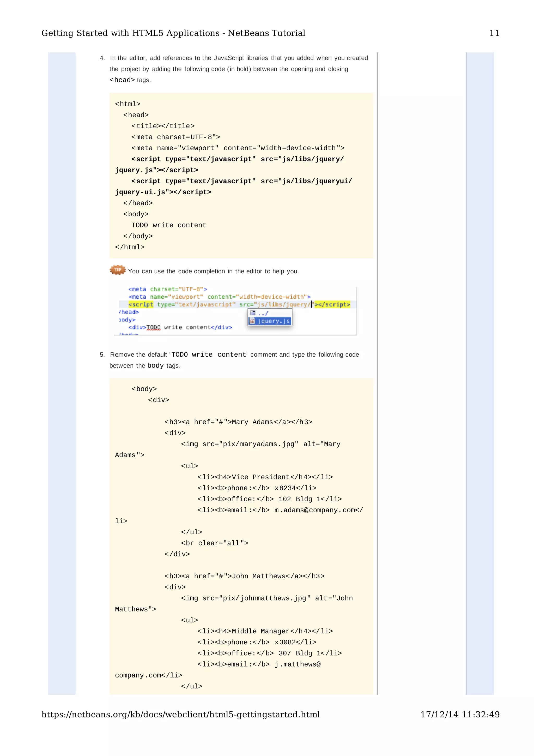Image resolution: width=534 pixels, height=756 pixels.
Task: Click the parent folder icon in completion popup
Action: (252, 313)
